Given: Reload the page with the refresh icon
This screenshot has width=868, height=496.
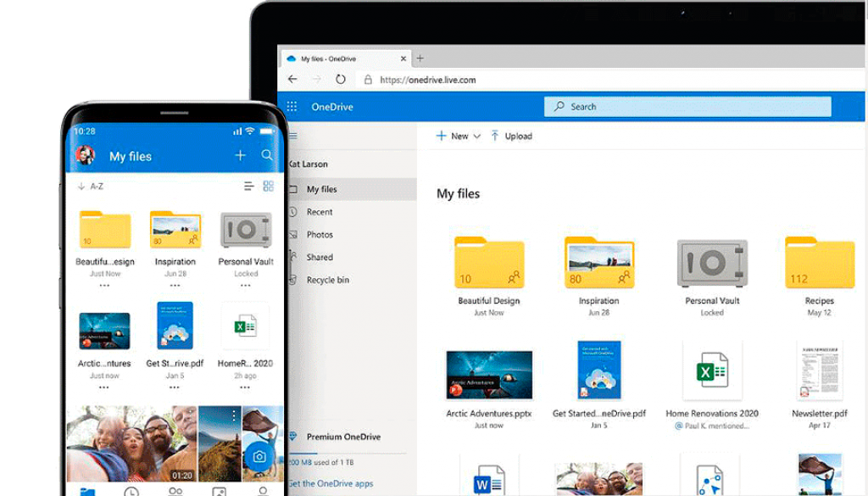Looking at the screenshot, I should (341, 79).
